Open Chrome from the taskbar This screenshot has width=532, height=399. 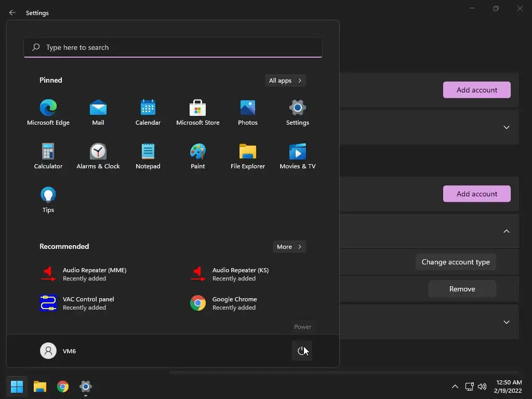pos(63,387)
